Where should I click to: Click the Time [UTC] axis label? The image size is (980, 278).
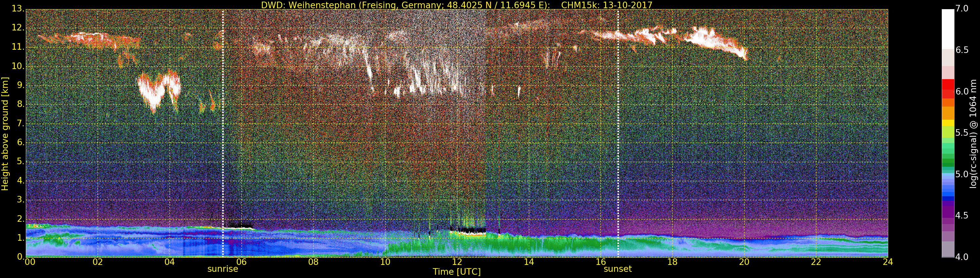457,272
